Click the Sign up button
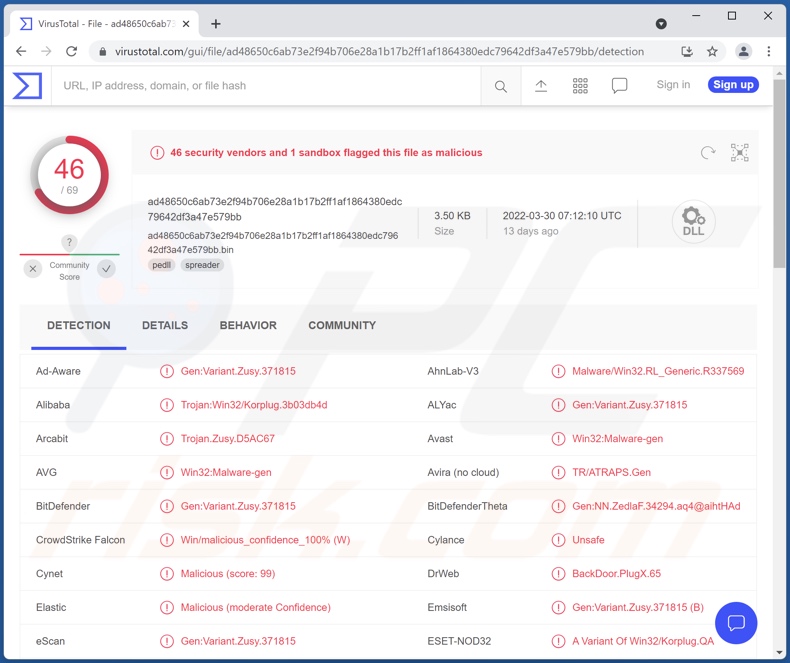Viewport: 790px width, 663px height. pos(733,85)
